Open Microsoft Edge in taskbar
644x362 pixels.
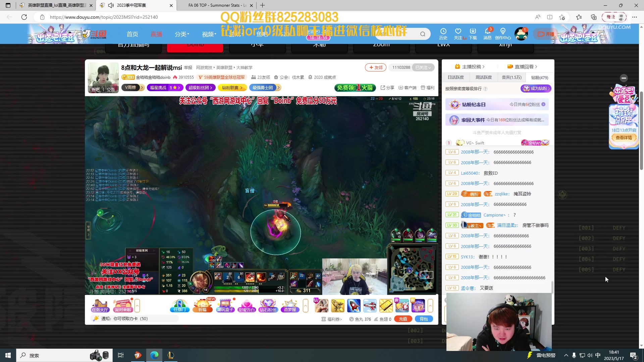[154, 355]
